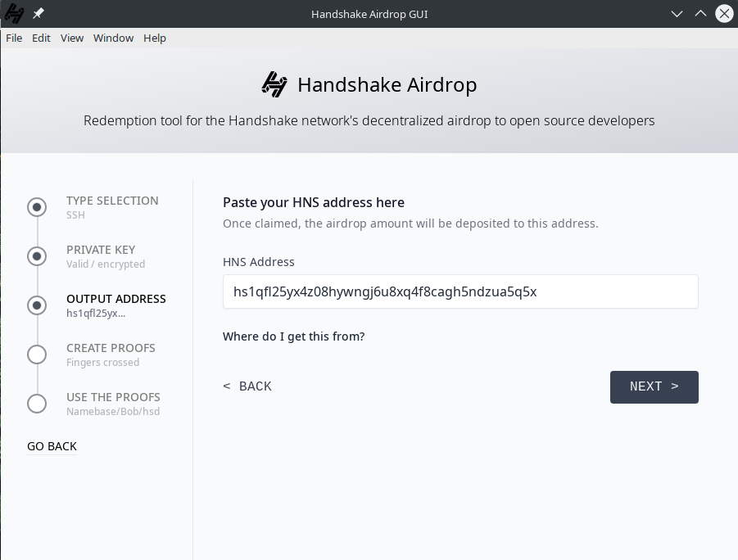This screenshot has width=738, height=560.
Task: Open the 'Where do I get this from?' help
Action: point(294,336)
